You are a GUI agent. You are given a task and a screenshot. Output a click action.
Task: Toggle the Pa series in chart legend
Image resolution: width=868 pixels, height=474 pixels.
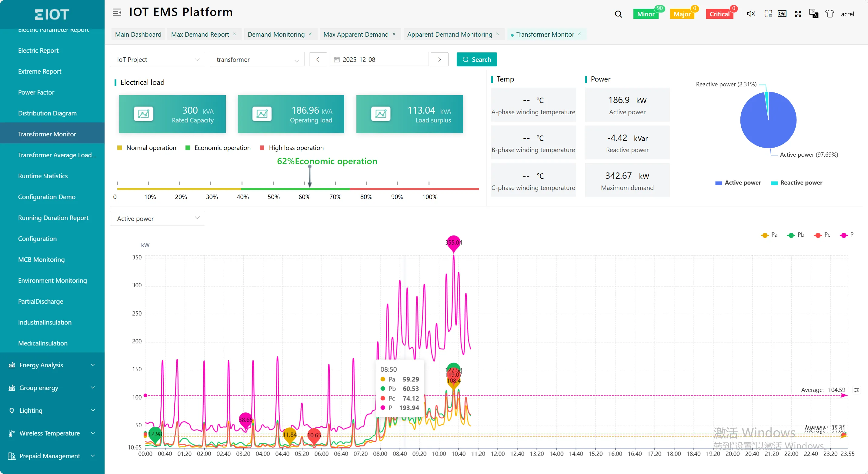tap(769, 235)
